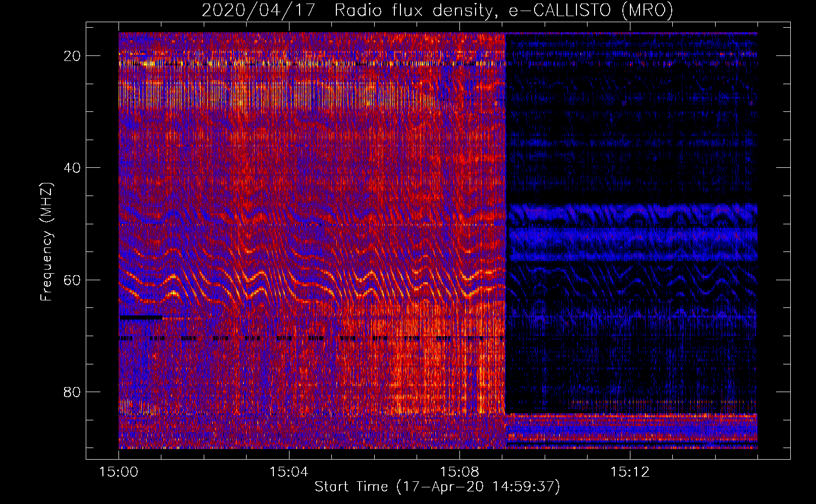This screenshot has width=816, height=504.
Task: Click the 15:00 time tick label
Action: coord(119,472)
